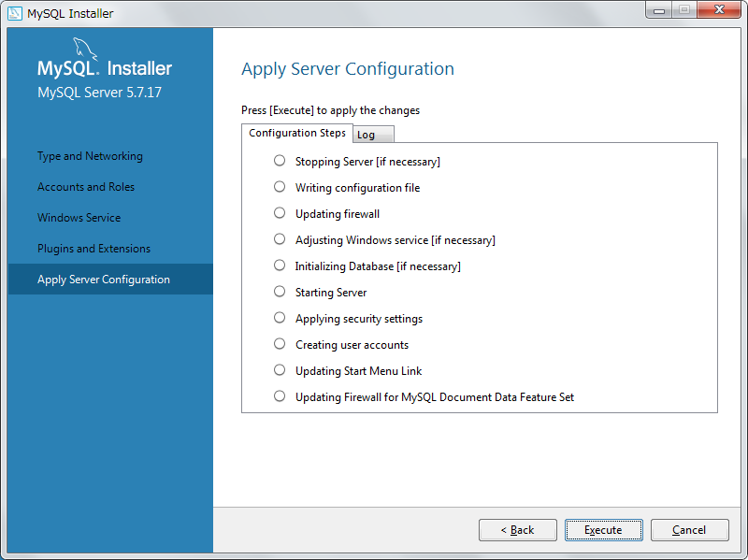
Task: Click the Adjusting Windows service step circle
Action: point(280,239)
